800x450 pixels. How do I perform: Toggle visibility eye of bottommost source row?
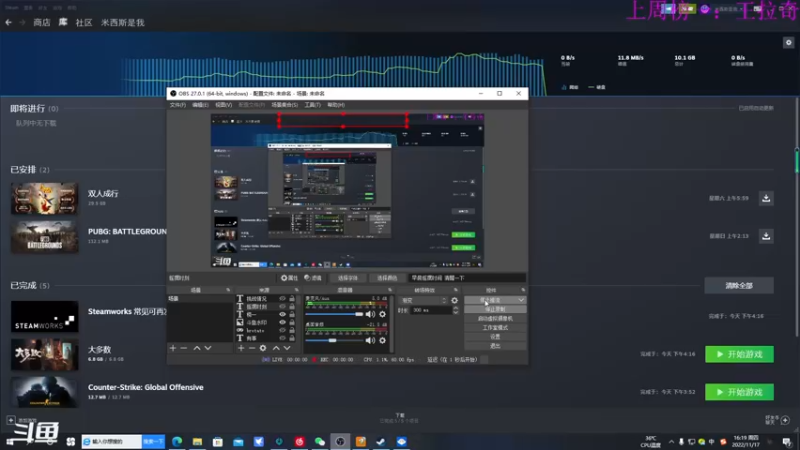[282, 338]
